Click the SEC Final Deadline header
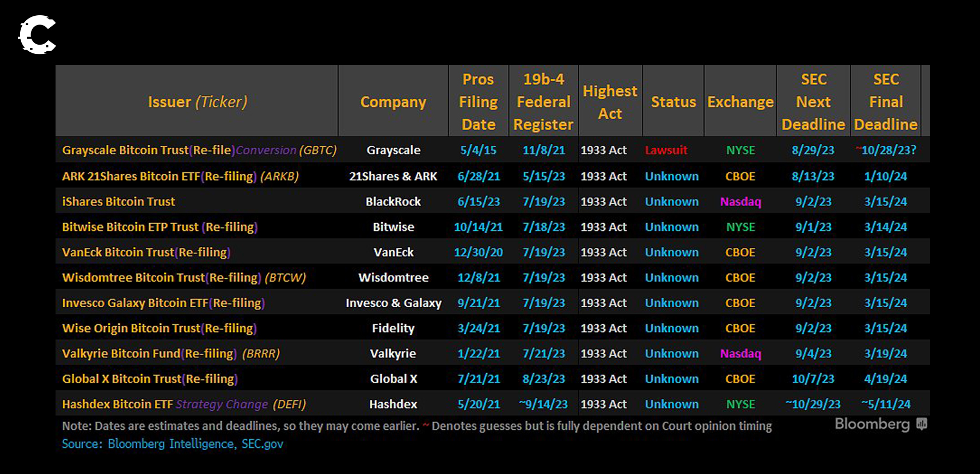 [x=885, y=102]
